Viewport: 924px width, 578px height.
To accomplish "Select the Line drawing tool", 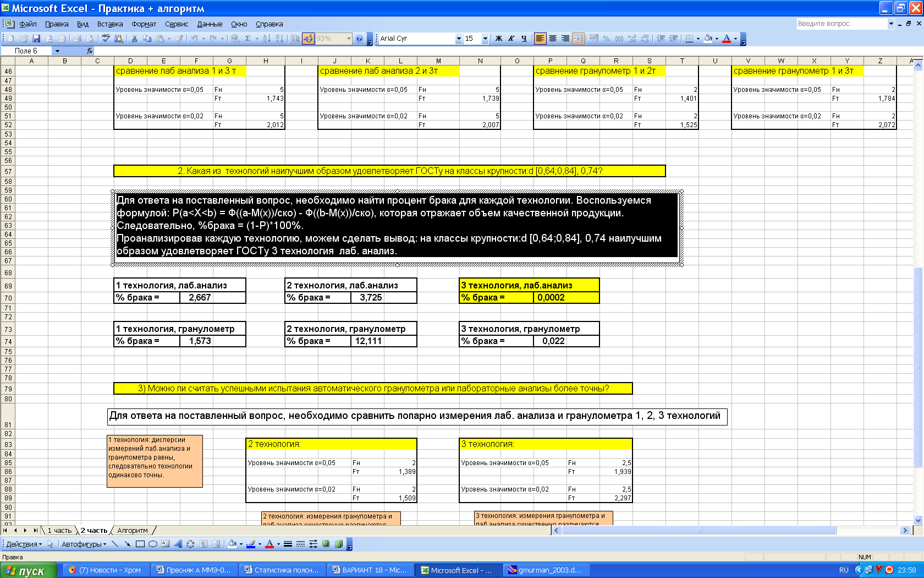I will coord(114,544).
